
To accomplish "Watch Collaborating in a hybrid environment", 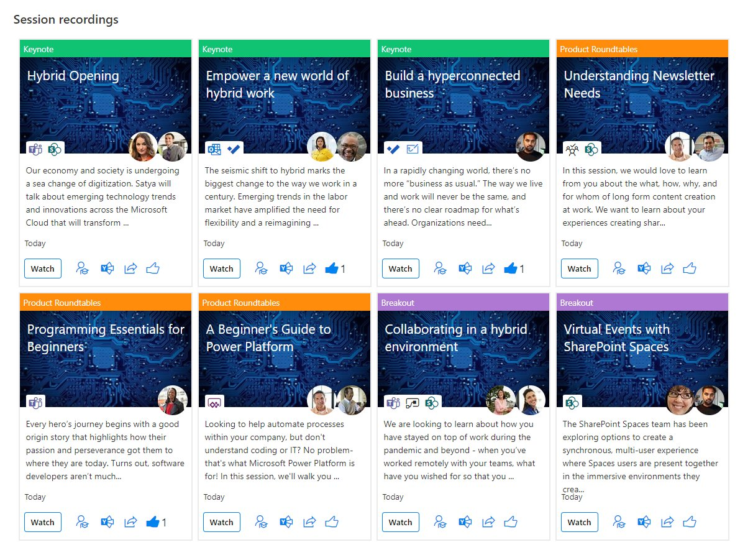I will [401, 522].
